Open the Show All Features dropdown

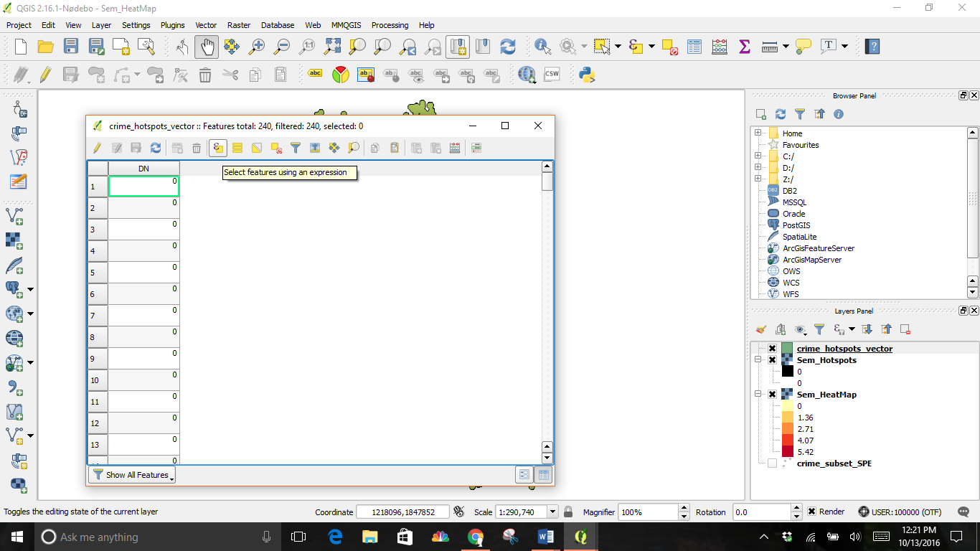point(132,475)
